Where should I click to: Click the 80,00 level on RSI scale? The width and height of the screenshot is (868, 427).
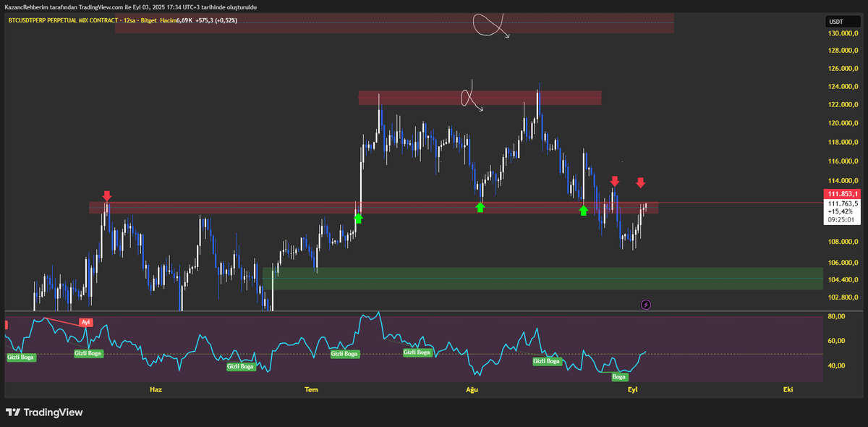837,317
